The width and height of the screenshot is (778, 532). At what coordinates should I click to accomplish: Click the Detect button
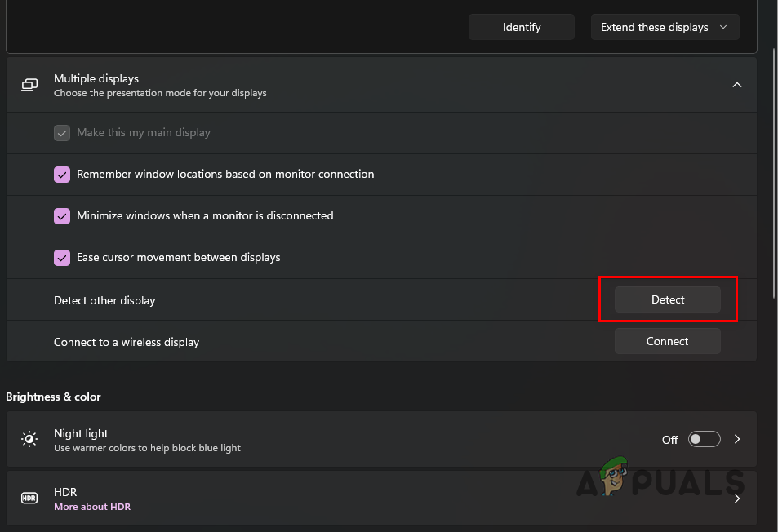[667, 299]
